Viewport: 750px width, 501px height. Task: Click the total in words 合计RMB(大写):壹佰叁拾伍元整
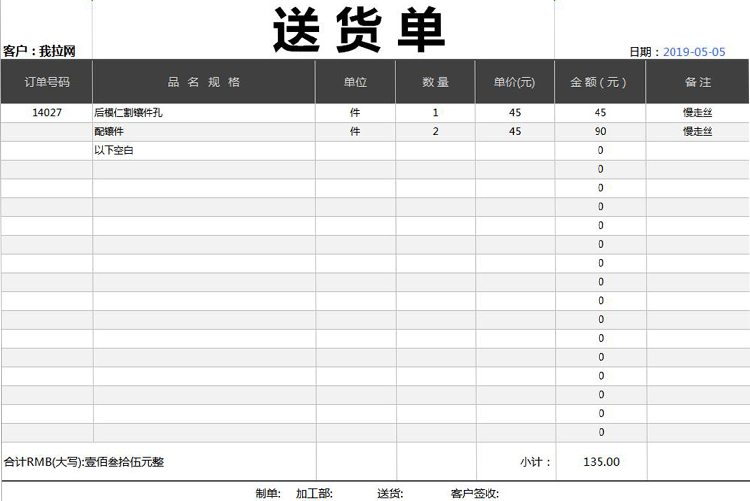[84, 462]
